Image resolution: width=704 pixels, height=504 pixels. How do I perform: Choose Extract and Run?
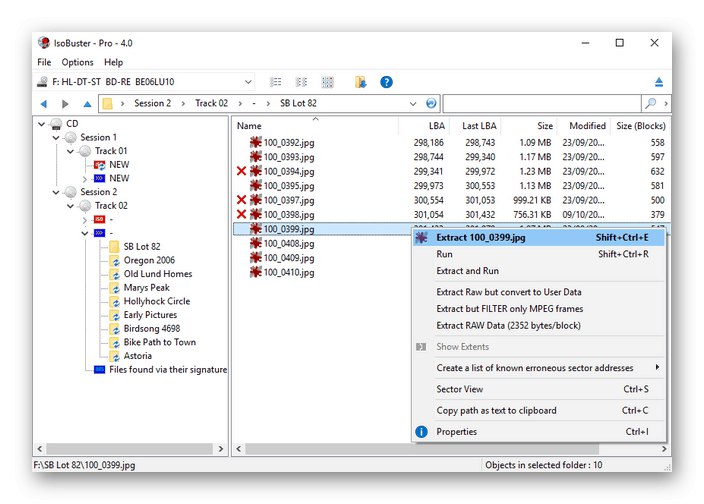pyautogui.click(x=539, y=271)
